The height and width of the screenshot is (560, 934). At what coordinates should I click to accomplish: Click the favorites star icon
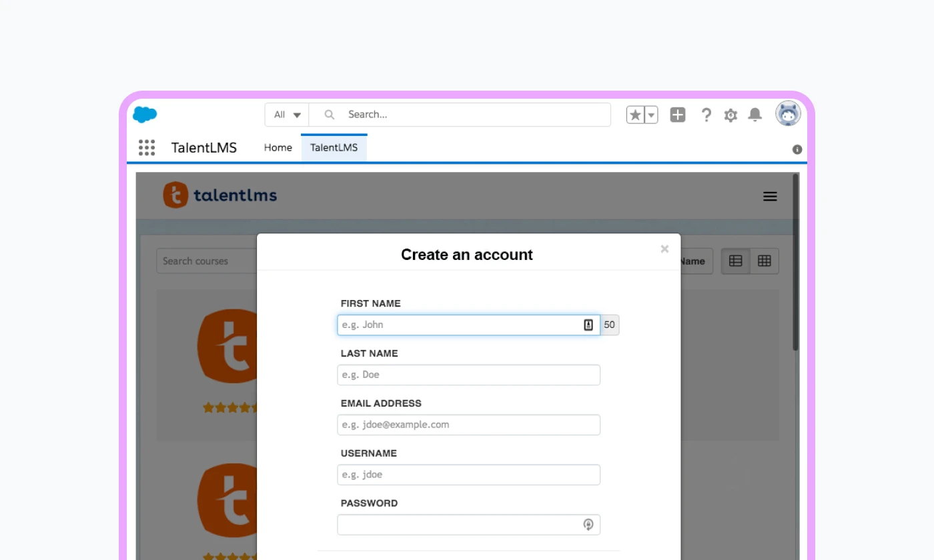pyautogui.click(x=635, y=115)
